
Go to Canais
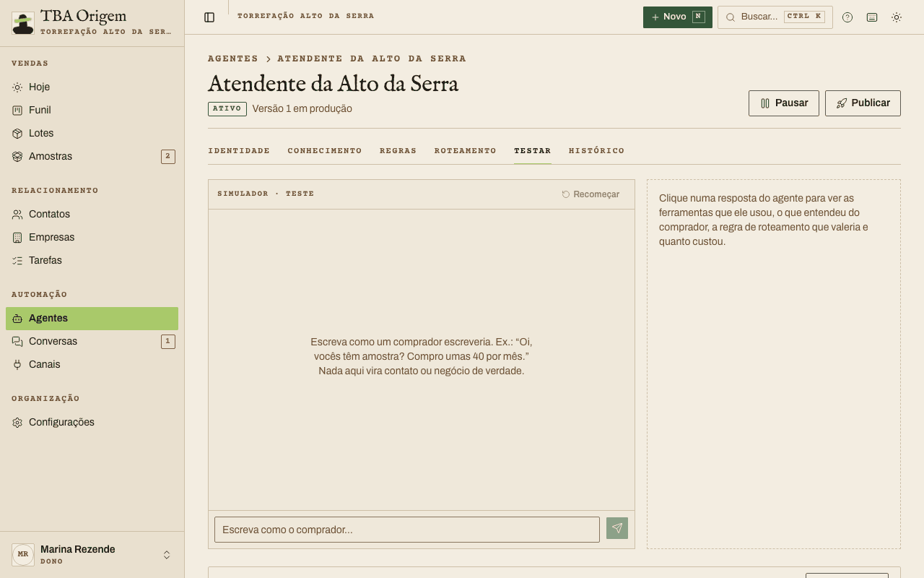[92, 364]
